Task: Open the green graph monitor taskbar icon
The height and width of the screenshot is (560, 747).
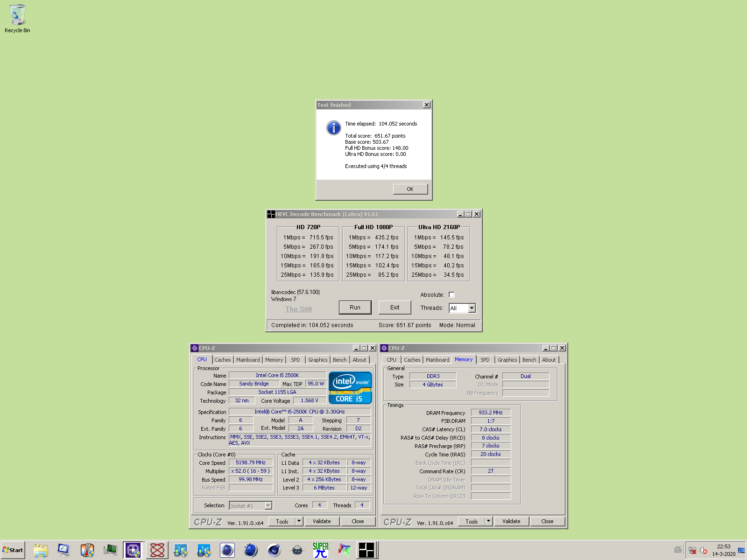Action: pos(111,550)
